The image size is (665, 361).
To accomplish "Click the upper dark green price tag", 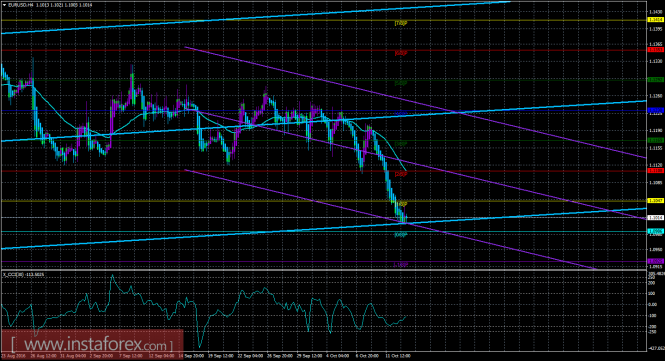I will (655, 80).
